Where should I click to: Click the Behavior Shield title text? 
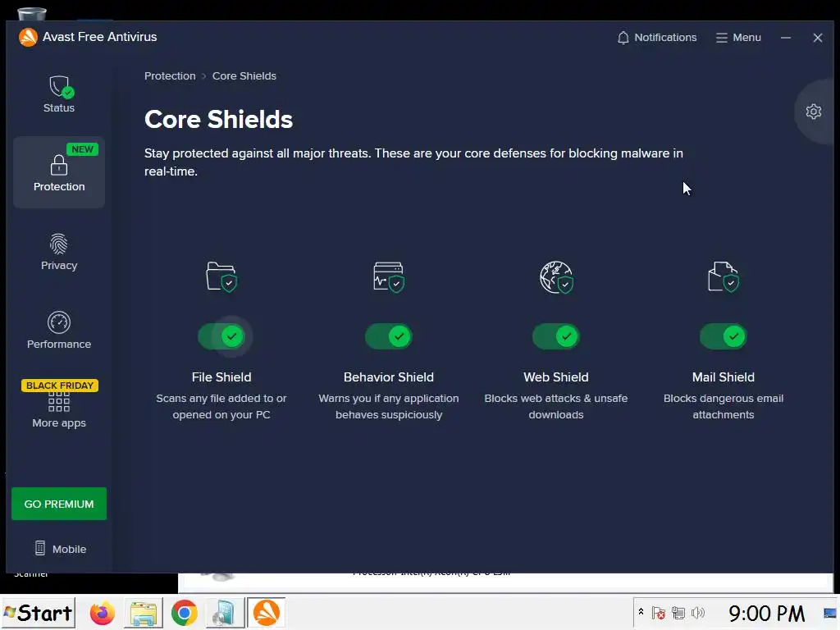pos(388,377)
